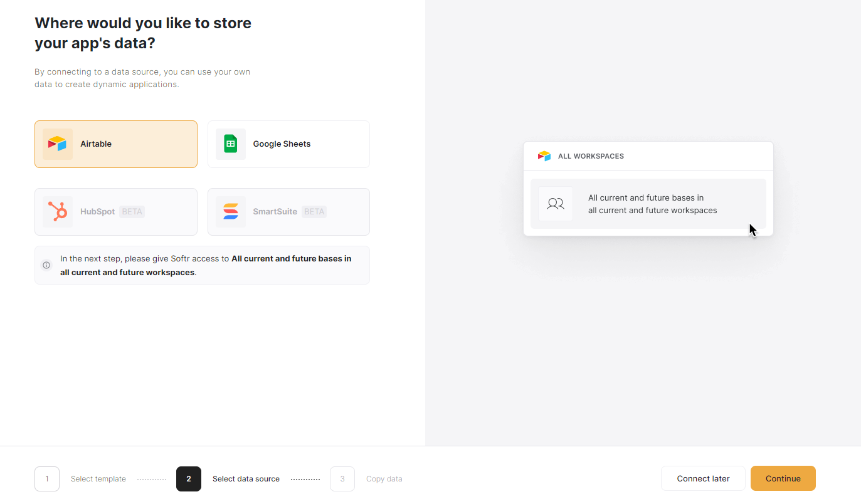Choose the HubSpot BETA data source
Image resolution: width=861 pixels, height=504 pixels.
point(116,212)
